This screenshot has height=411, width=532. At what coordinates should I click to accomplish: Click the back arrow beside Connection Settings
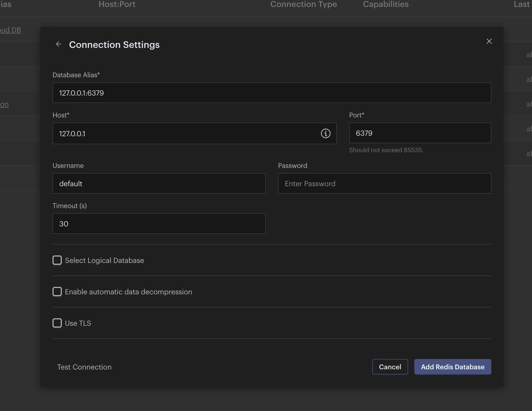point(58,44)
